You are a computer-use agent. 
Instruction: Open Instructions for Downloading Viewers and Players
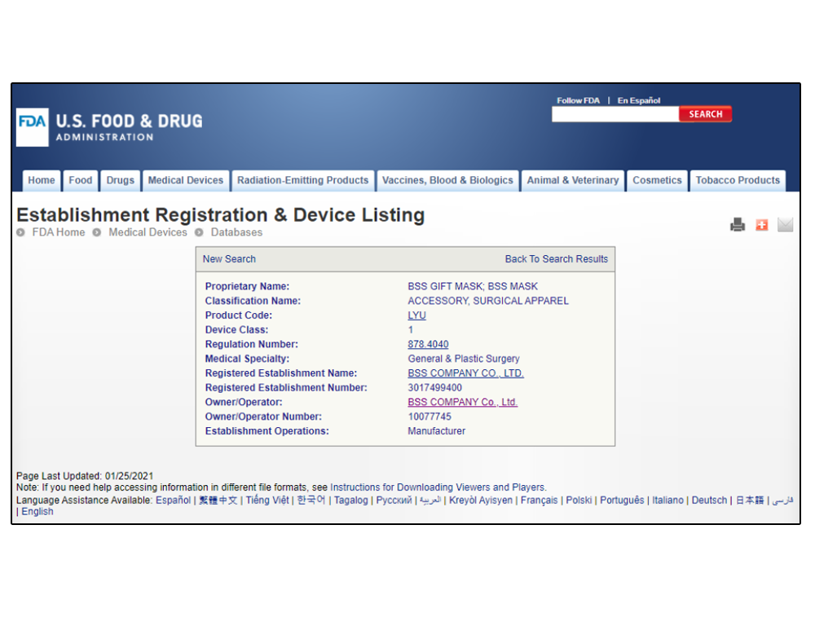click(438, 487)
